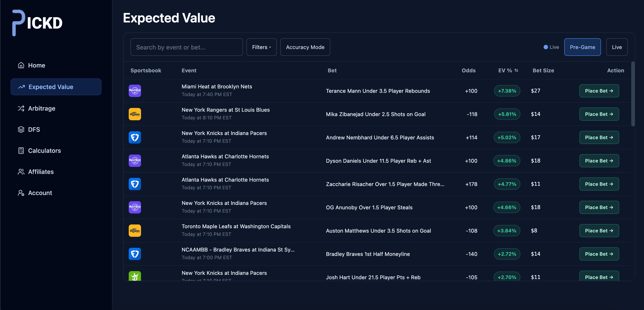
Task: Click the search by event or bet field
Action: (x=186, y=47)
